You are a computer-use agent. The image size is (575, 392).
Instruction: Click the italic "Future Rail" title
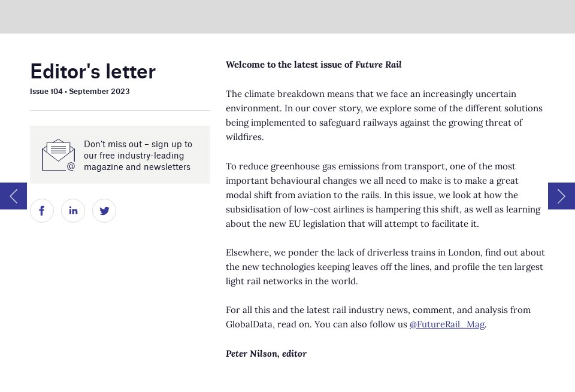(x=378, y=65)
